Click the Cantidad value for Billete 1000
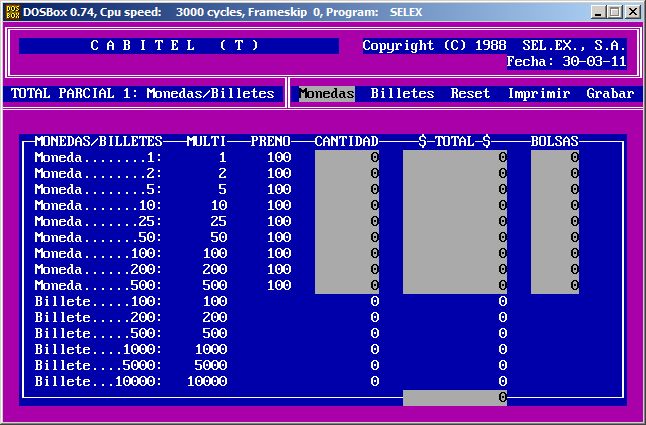The width and height of the screenshot is (646, 425). point(374,350)
